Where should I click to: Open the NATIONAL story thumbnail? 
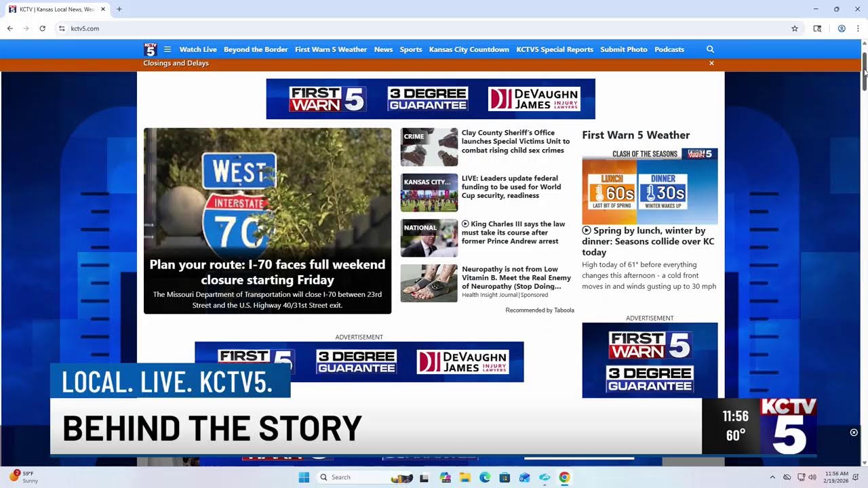click(x=429, y=238)
